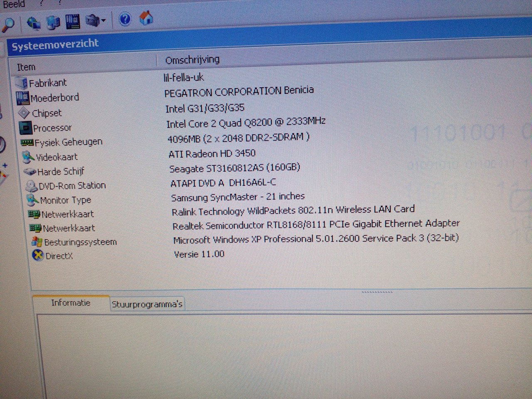This screenshot has height=399, width=532.
Task: Select the motherboard toolbar icon
Action: click(73, 21)
